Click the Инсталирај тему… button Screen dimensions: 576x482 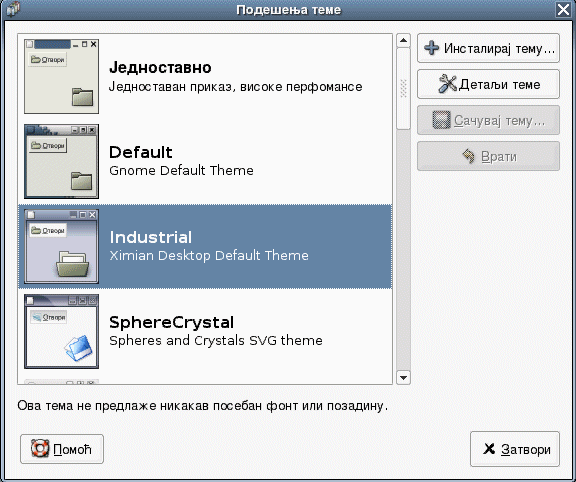[488, 48]
